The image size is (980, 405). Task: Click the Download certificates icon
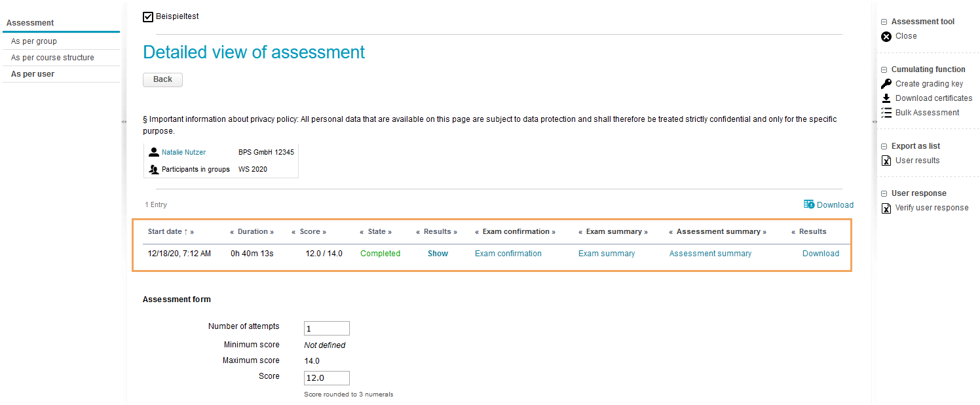[886, 98]
